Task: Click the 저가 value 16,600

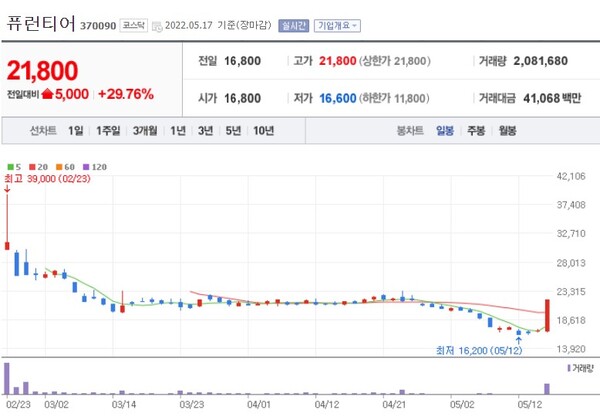Action: click(338, 98)
